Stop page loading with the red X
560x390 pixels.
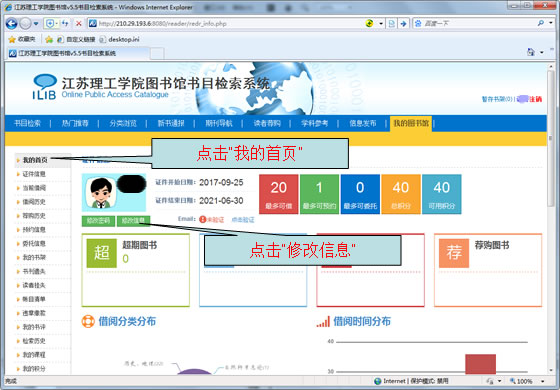click(79, 24)
